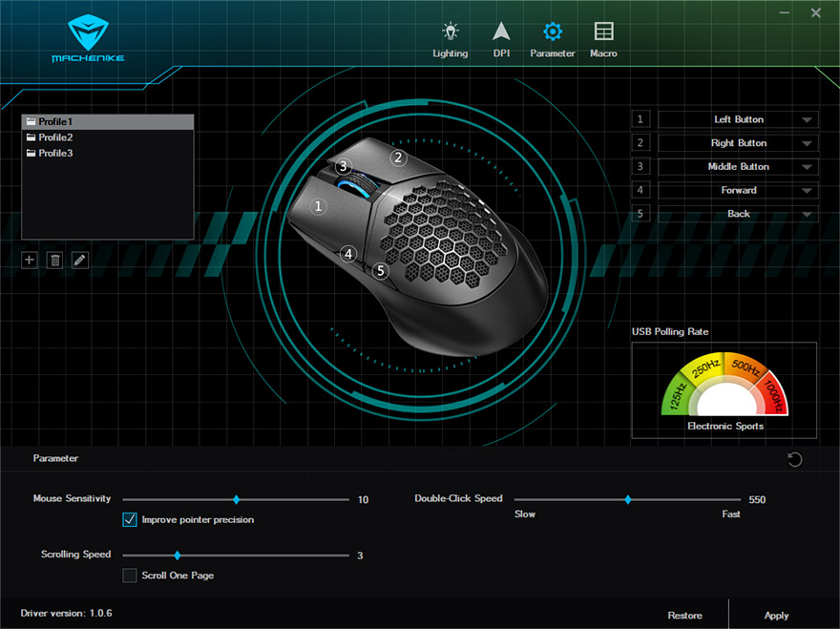Screen dimensions: 840x629
Task: Set polling rate to 1000Hz
Action: point(774,395)
